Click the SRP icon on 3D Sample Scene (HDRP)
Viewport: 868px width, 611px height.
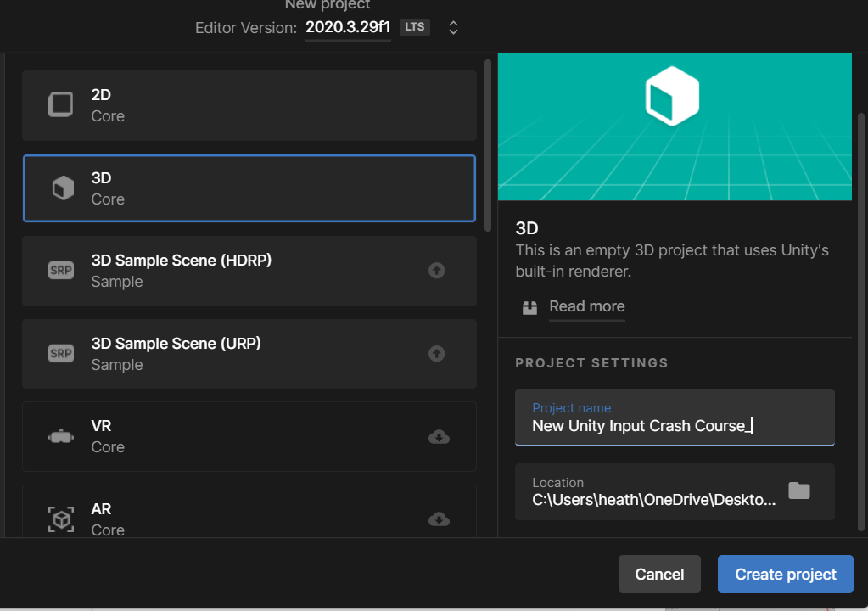coord(60,270)
